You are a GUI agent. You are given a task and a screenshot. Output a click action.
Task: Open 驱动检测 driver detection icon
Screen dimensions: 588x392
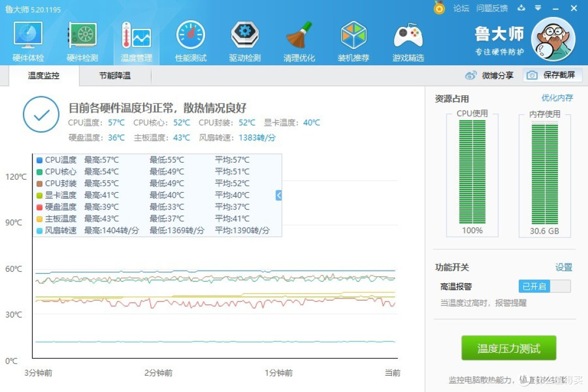(x=245, y=35)
